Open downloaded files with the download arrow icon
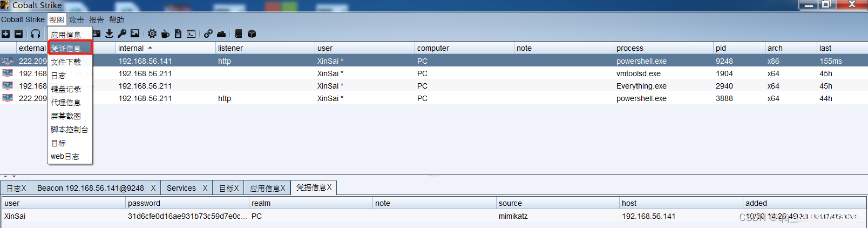Screen dimensions: 868x228 tap(109, 33)
